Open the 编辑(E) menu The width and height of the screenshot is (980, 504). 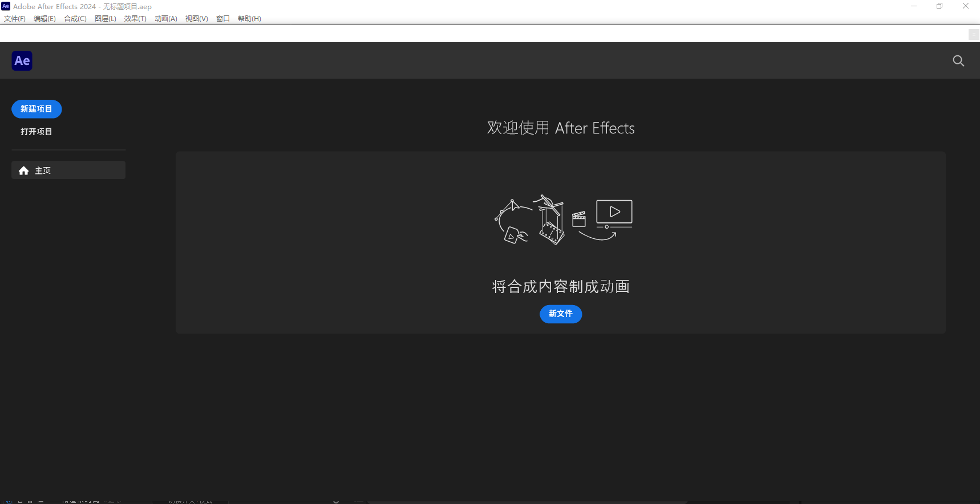44,19
